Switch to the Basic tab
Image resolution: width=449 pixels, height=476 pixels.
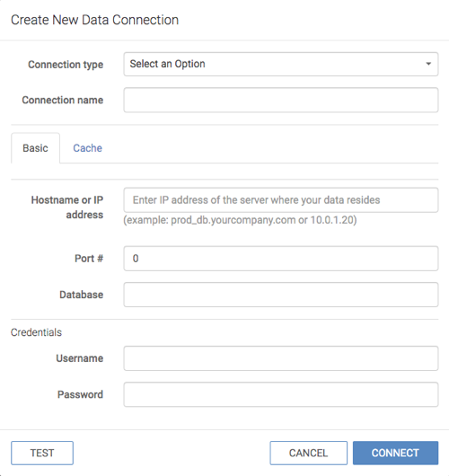35,148
